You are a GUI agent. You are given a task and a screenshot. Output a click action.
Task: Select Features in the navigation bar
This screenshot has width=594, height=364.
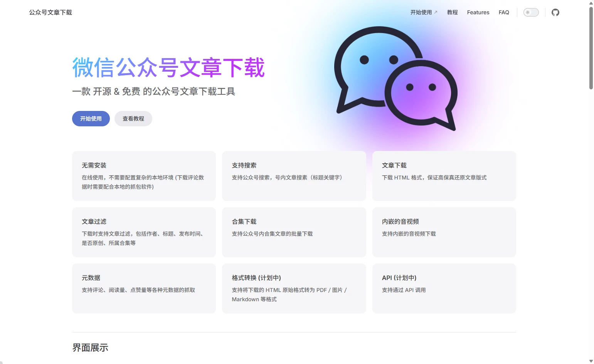click(x=478, y=12)
